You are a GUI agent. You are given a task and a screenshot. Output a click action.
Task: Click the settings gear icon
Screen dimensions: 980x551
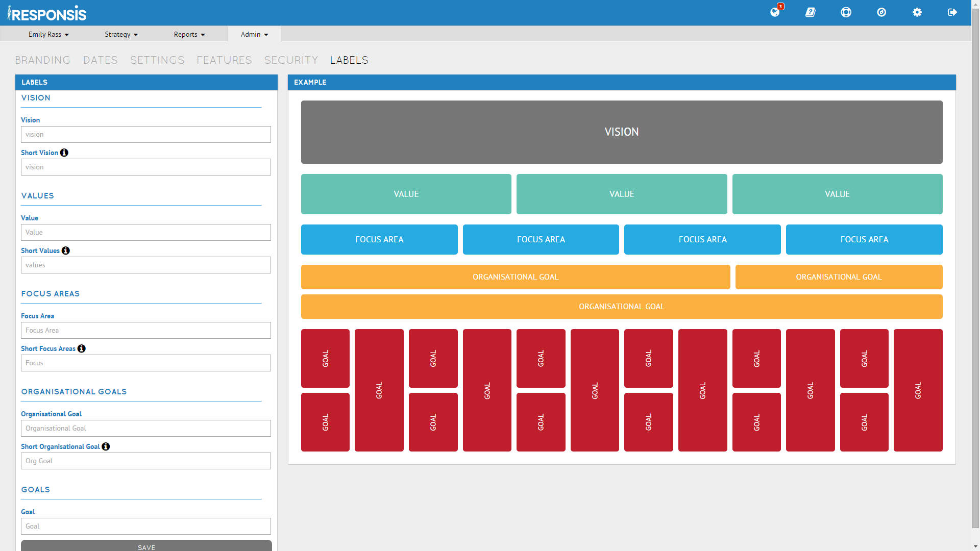(x=917, y=12)
